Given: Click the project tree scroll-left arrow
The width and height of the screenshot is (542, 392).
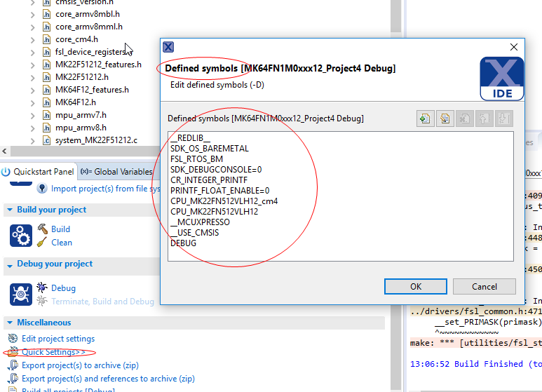Looking at the screenshot, I should click(x=4, y=151).
